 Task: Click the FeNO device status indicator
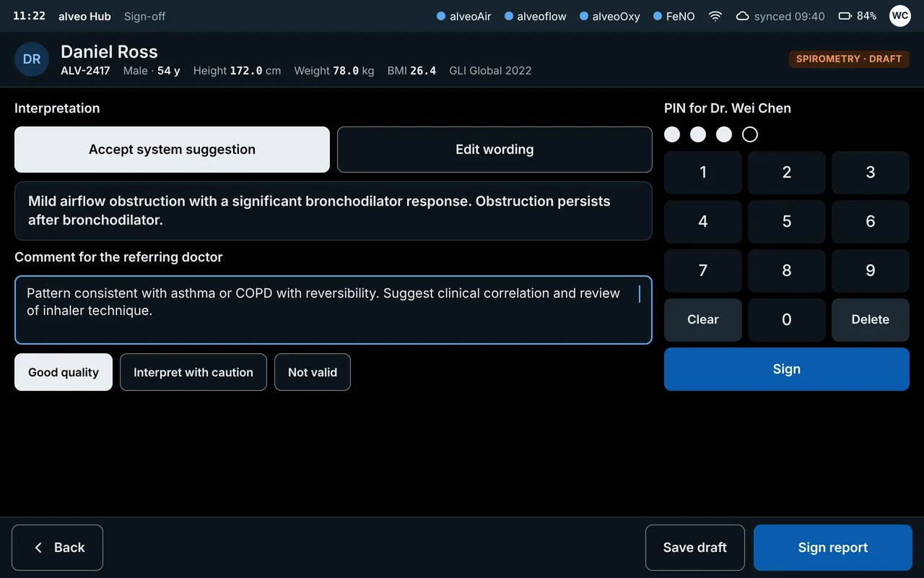coord(674,16)
